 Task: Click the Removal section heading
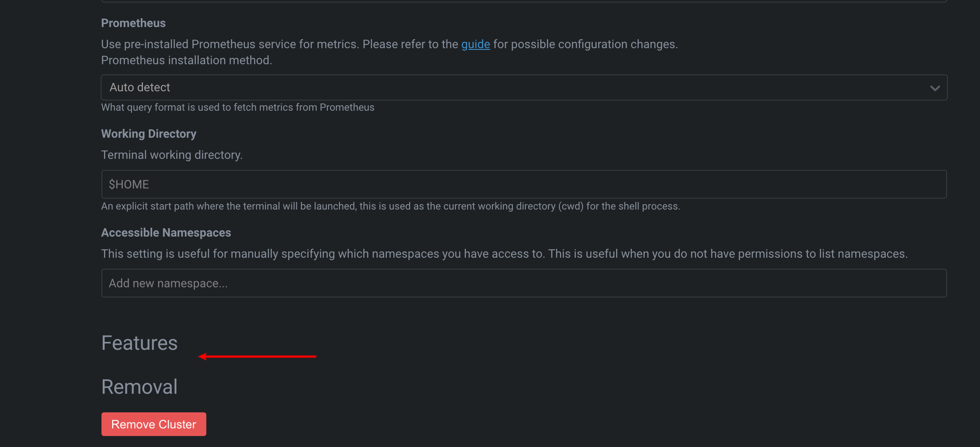pyautogui.click(x=139, y=386)
